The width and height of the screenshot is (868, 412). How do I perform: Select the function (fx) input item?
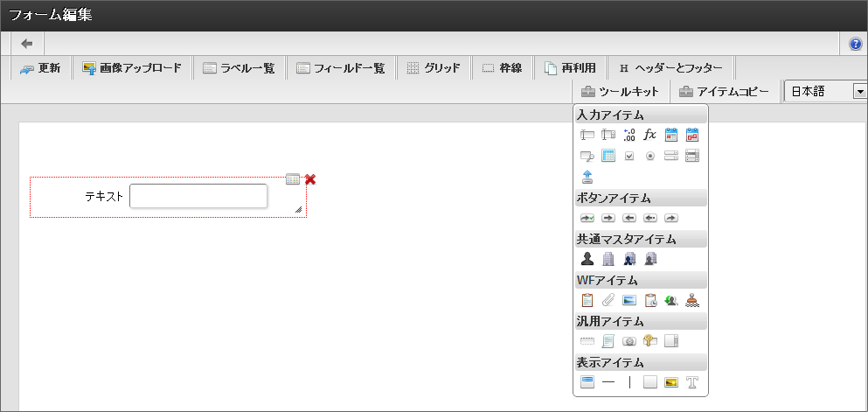[x=650, y=135]
